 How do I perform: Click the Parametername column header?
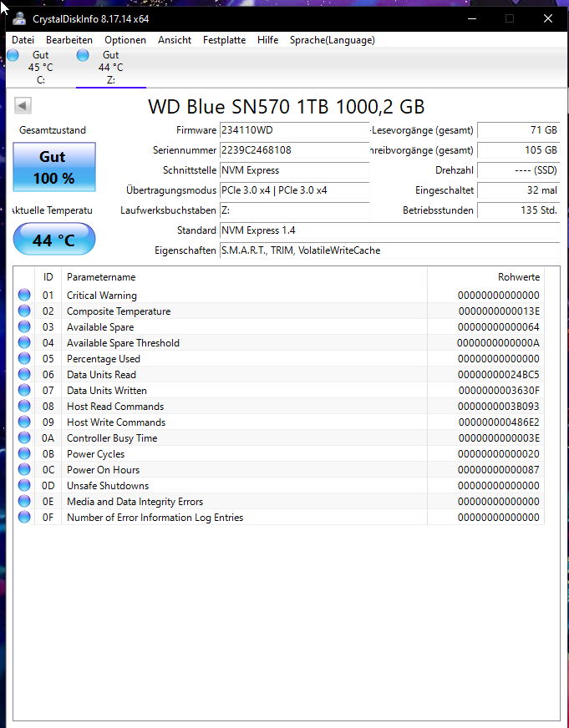(x=244, y=276)
